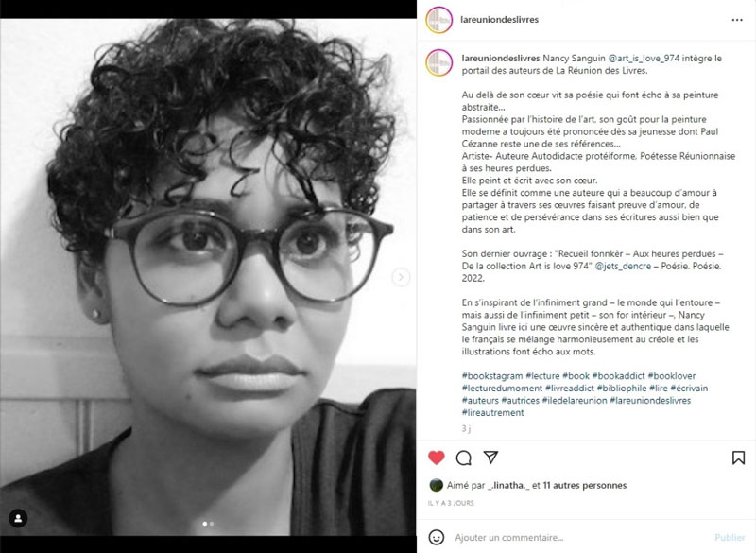Open the #bookstagram hashtag
The width and height of the screenshot is (756, 553).
492,376
